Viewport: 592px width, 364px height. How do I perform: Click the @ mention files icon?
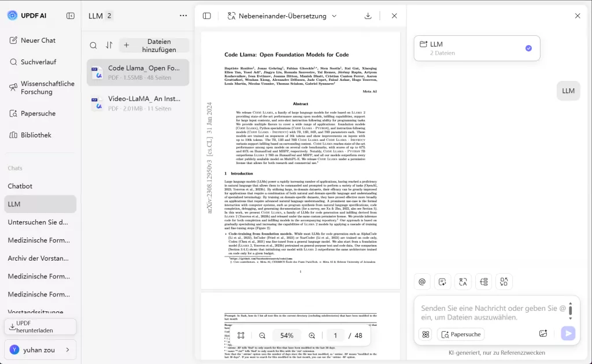[422, 282]
